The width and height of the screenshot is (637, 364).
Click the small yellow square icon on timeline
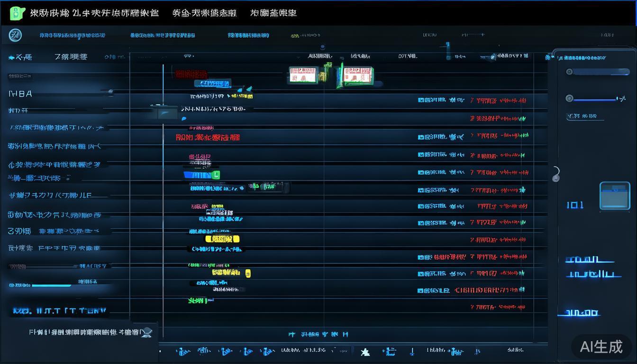click(x=248, y=273)
